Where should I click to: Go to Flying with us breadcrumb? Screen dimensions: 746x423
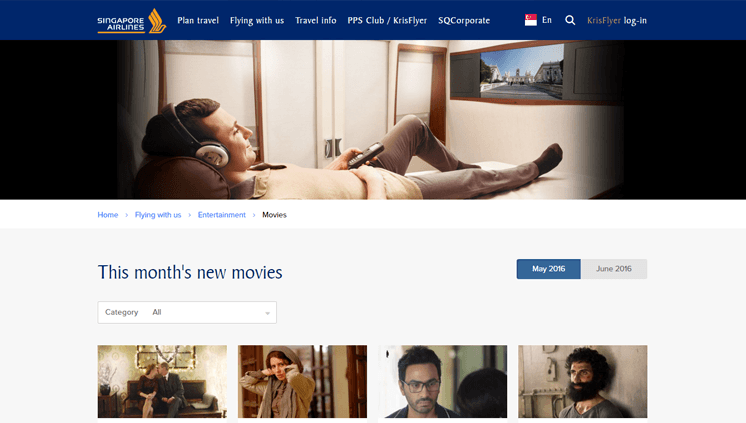click(x=158, y=215)
